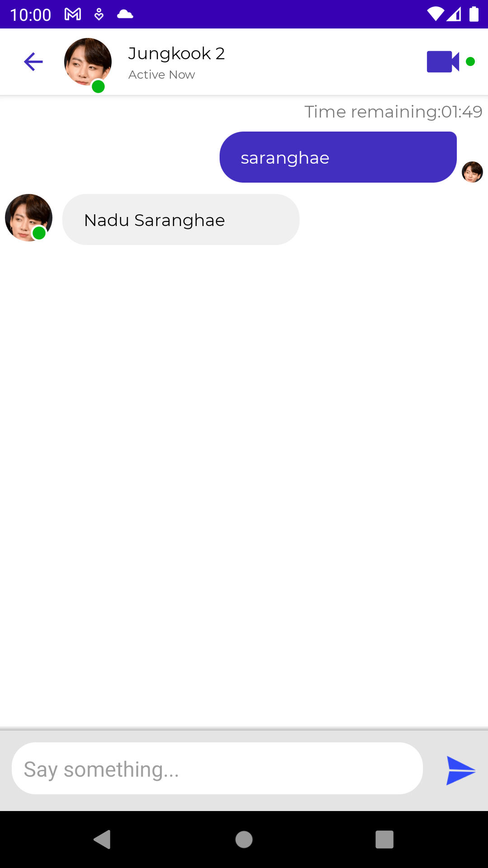Open recent apps with square button
This screenshot has width=488, height=868.
tap(385, 840)
